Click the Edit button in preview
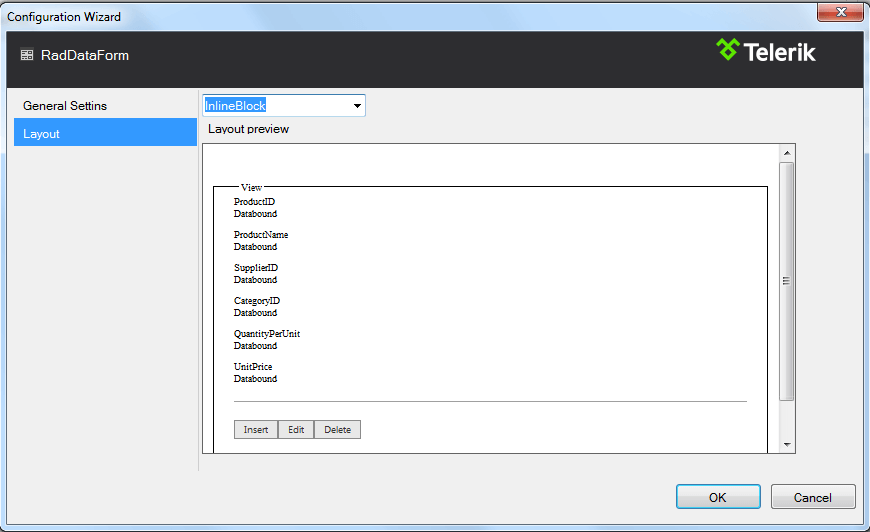Image resolution: width=870 pixels, height=532 pixels. 296,429
